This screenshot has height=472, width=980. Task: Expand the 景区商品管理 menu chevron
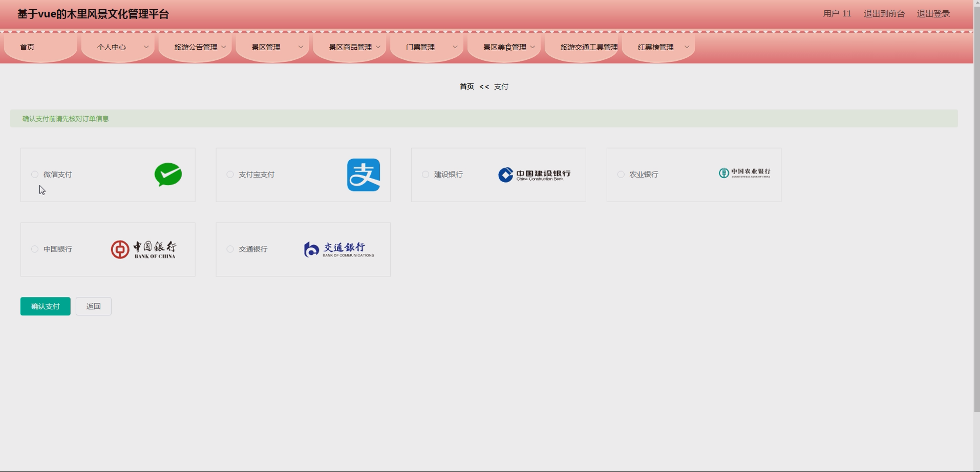click(378, 47)
